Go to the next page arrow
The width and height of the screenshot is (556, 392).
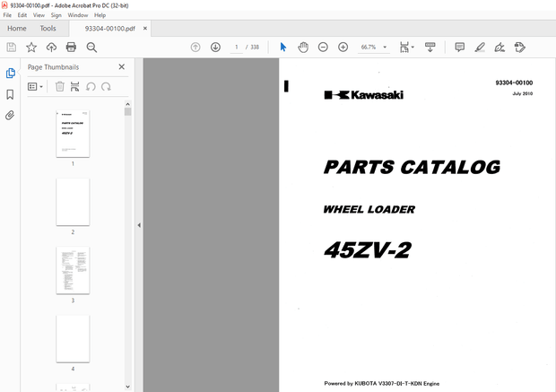click(x=215, y=47)
